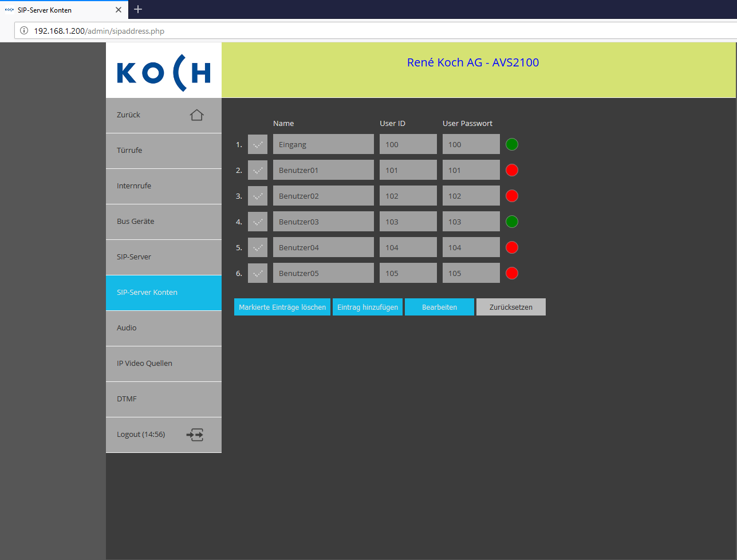Click red status indicator for Benutzer01
The height and width of the screenshot is (560, 737).
(512, 170)
